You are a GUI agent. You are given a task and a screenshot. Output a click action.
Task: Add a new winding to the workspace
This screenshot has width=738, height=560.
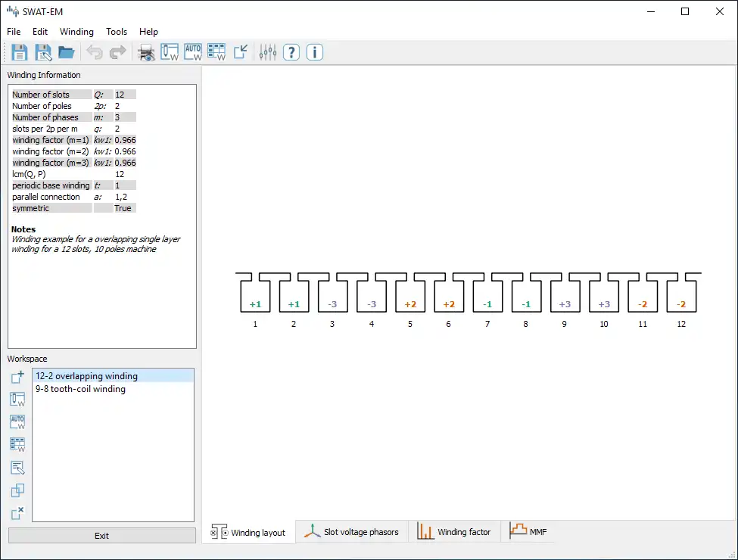(x=17, y=376)
